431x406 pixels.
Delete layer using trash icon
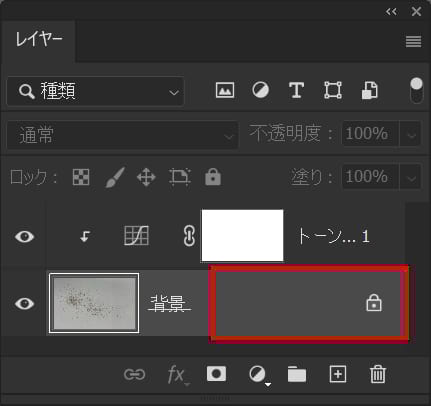[x=378, y=374]
